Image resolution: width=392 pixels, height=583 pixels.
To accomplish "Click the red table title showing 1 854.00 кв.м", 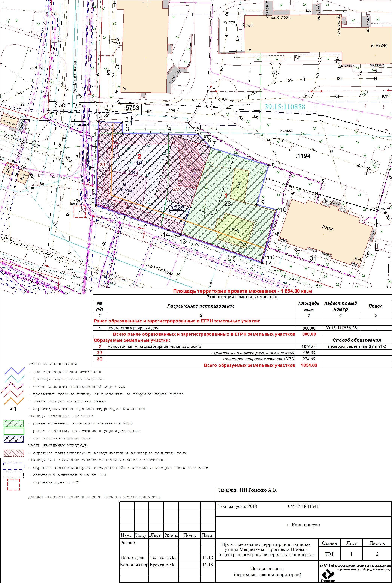I will (242, 291).
